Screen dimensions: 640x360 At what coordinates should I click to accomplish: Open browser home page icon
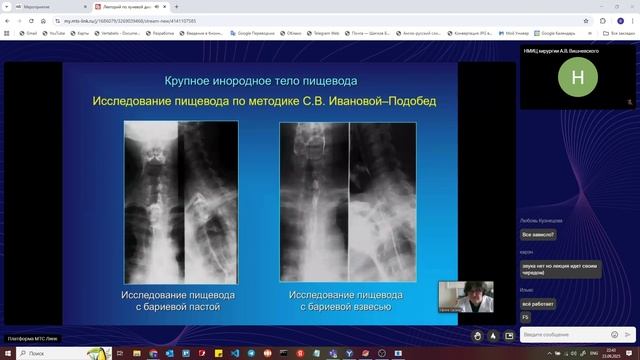(43, 21)
